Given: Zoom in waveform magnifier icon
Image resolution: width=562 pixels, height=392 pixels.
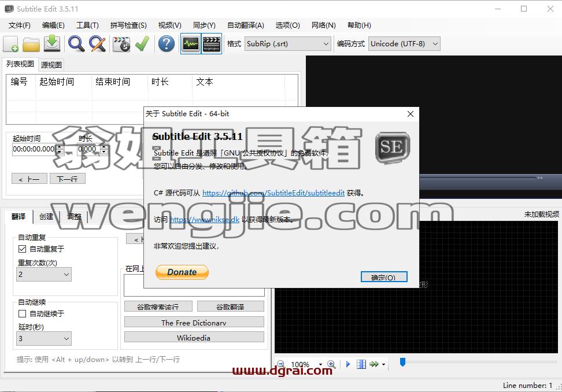Looking at the screenshot, I should point(331,364).
